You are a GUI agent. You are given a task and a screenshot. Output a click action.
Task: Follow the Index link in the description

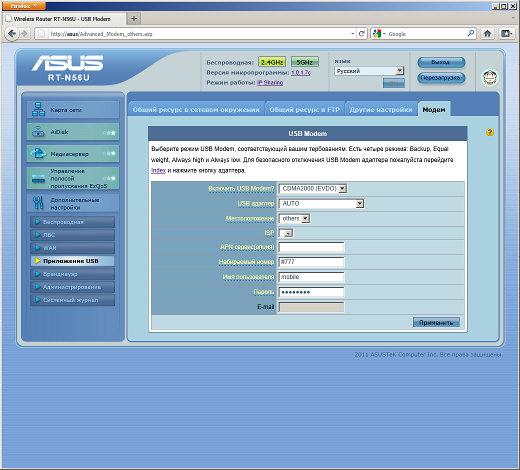tap(158, 170)
